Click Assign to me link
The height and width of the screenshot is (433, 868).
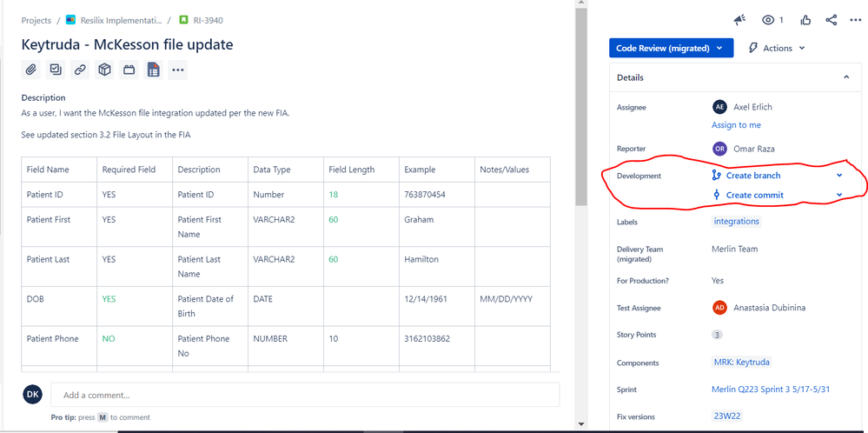736,125
